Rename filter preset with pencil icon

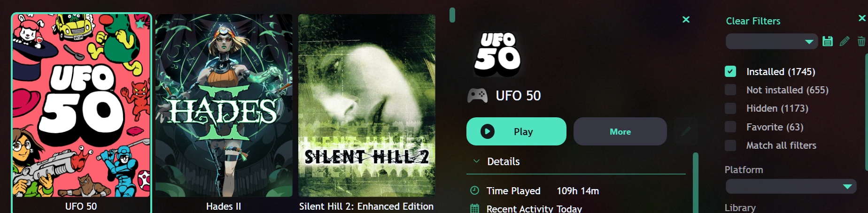coord(845,41)
